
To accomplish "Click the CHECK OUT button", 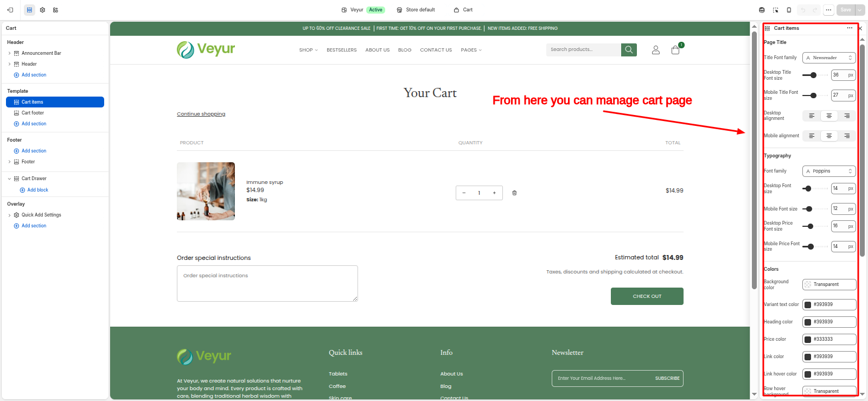I will (647, 296).
